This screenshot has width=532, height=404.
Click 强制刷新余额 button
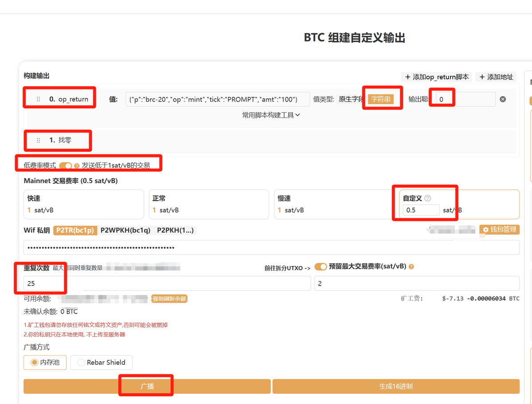(x=169, y=299)
